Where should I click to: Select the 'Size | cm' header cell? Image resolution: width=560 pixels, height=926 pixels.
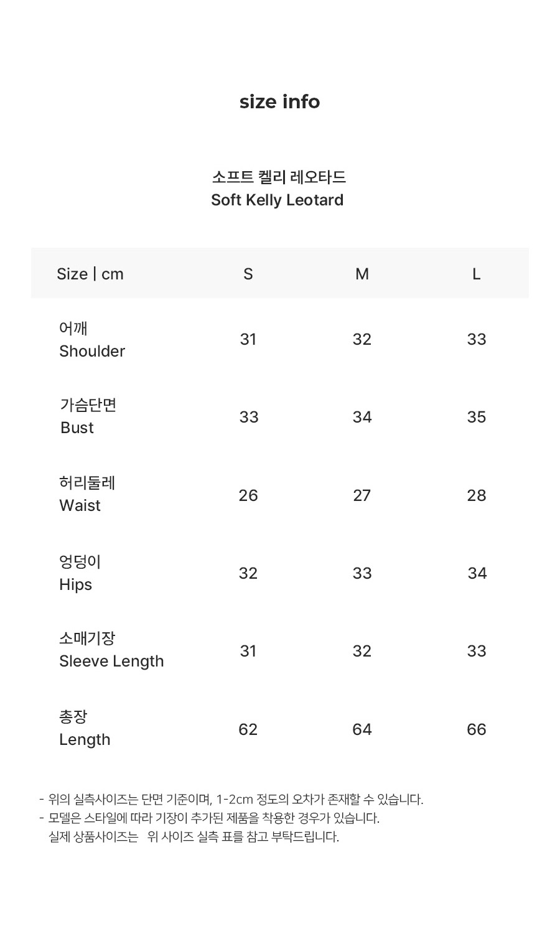(x=90, y=274)
